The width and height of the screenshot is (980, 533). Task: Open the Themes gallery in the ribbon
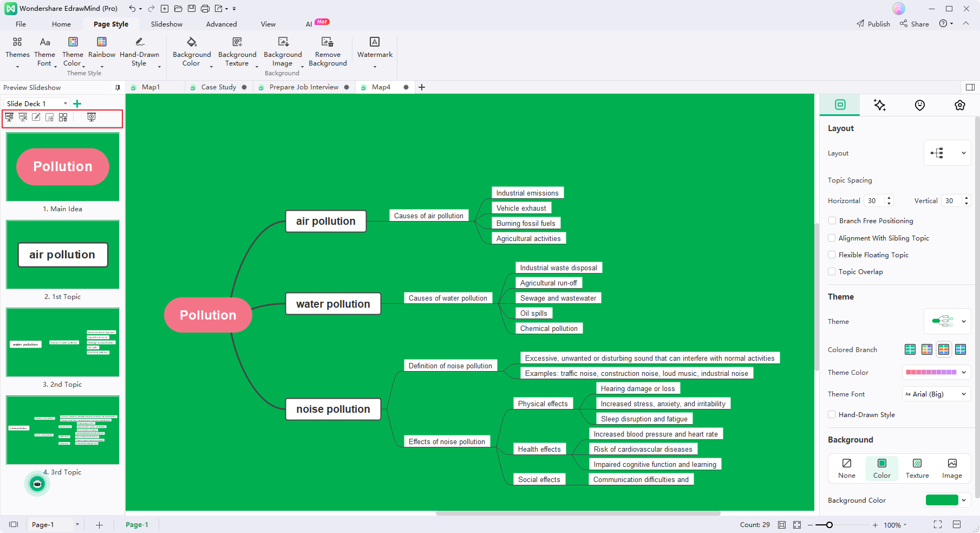[x=17, y=53]
